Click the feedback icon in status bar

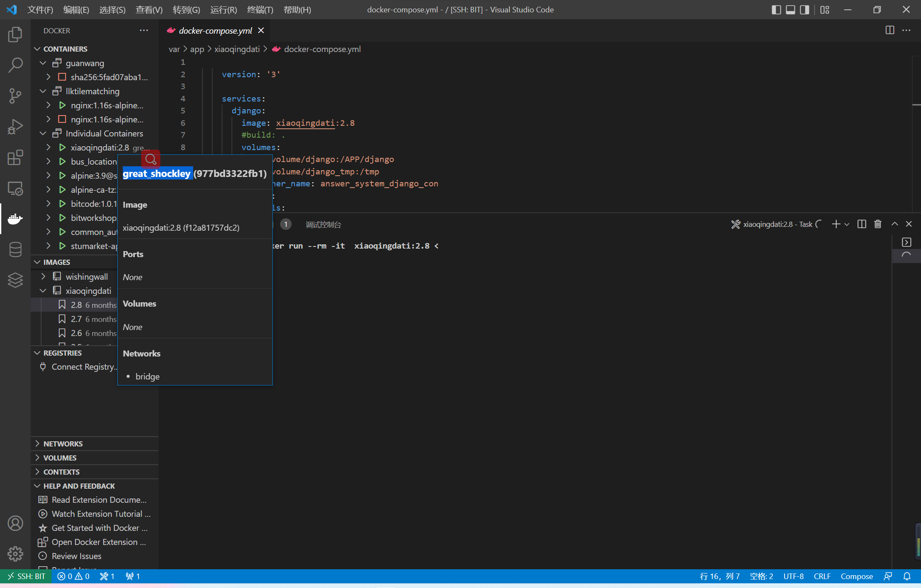pyautogui.click(x=888, y=576)
